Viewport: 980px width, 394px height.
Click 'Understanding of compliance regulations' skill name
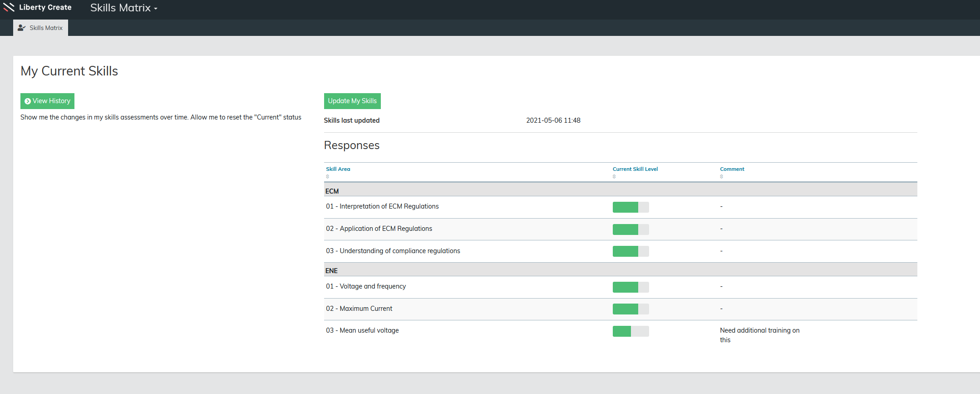click(x=399, y=251)
